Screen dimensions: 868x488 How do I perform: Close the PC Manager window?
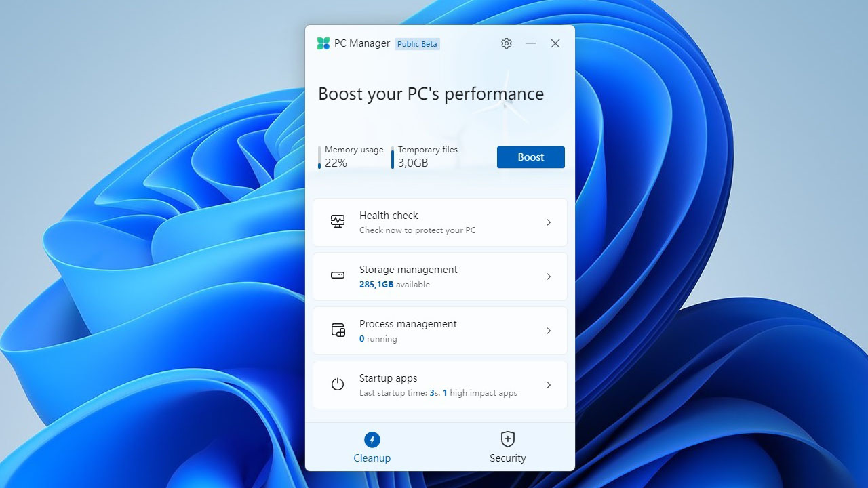pos(555,43)
